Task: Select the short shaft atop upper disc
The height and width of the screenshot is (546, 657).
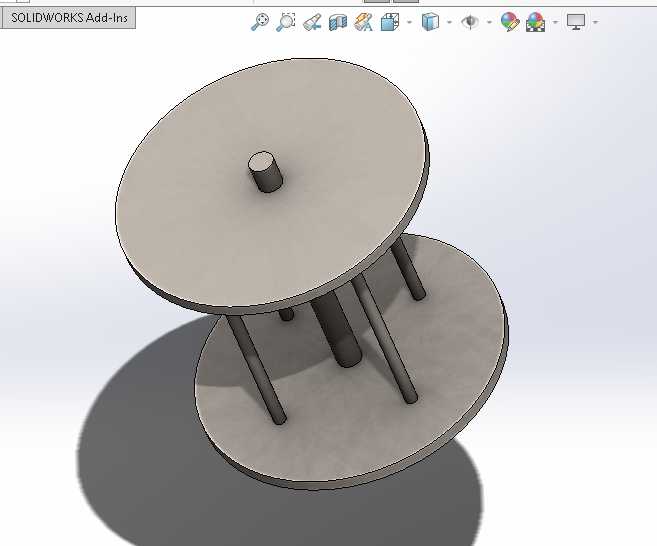Action: [x=266, y=172]
